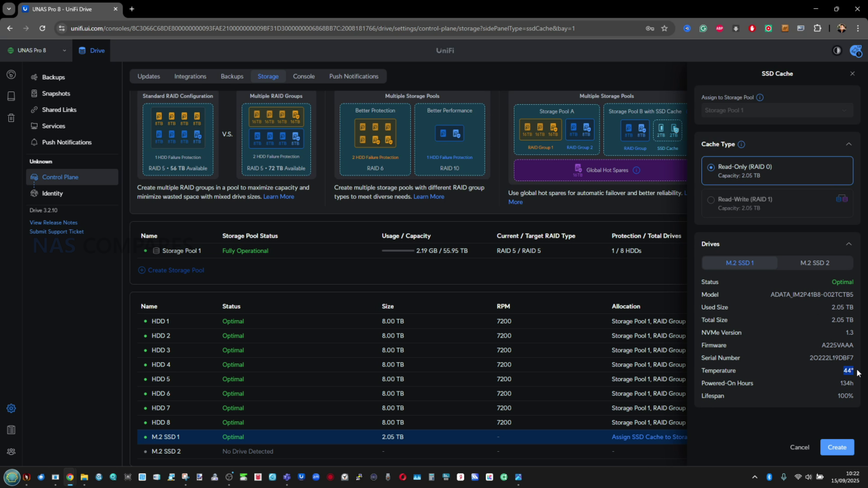
Task: Select the Storage tab
Action: pyautogui.click(x=268, y=76)
